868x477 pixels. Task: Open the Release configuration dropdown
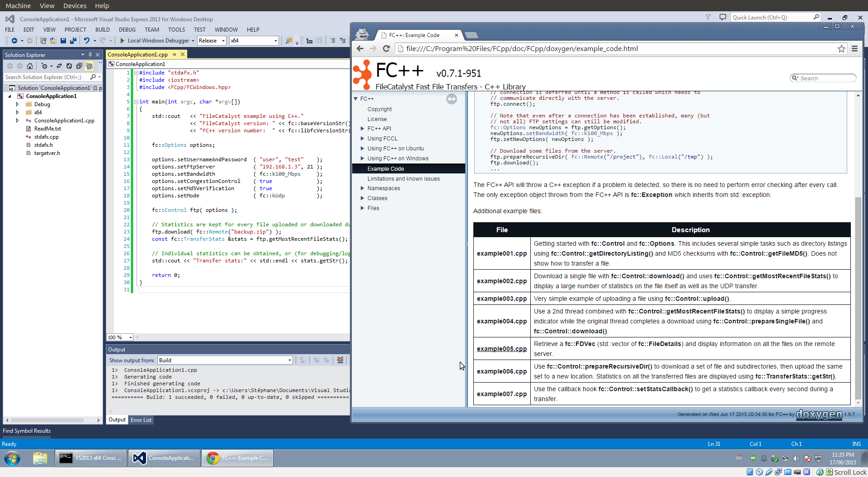(212, 41)
